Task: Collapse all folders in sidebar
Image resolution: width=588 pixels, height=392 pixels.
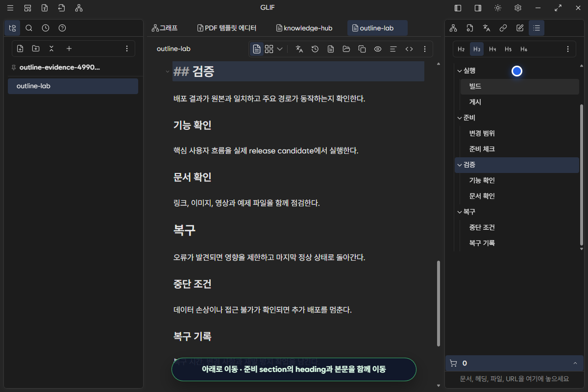Action: (x=51, y=49)
